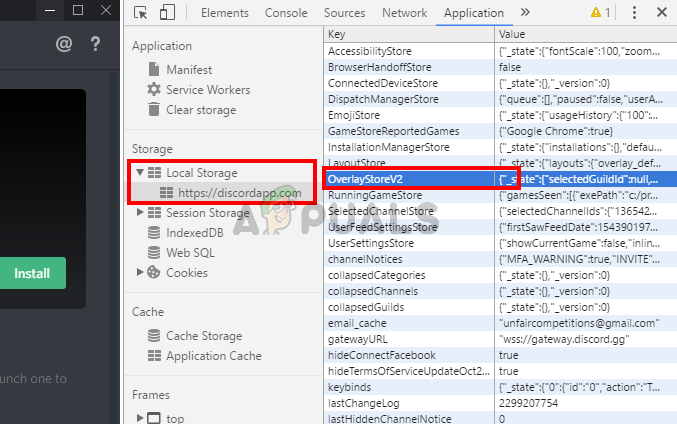
Task: Click the GameStoreReportedGames value cell
Action: pos(586,131)
